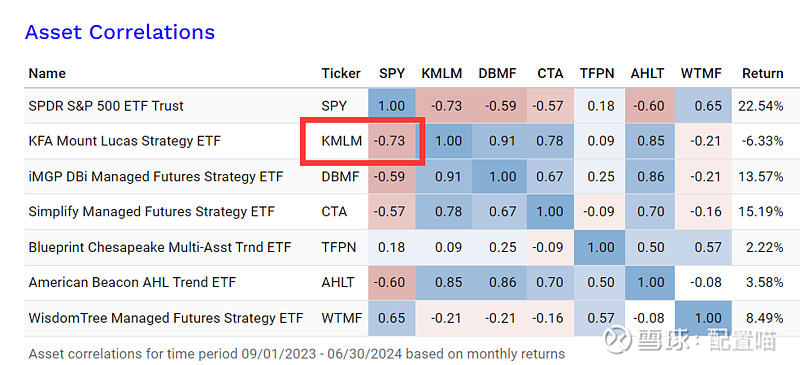Image resolution: width=800 pixels, height=365 pixels.
Task: Select SPDR S&P 500 ETF Trust row name
Action: [x=106, y=106]
